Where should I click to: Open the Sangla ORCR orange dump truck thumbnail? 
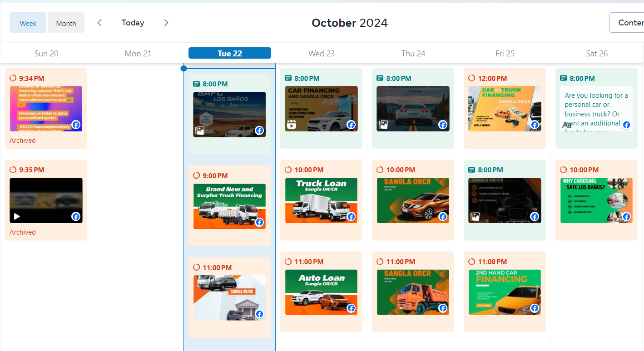(413, 292)
